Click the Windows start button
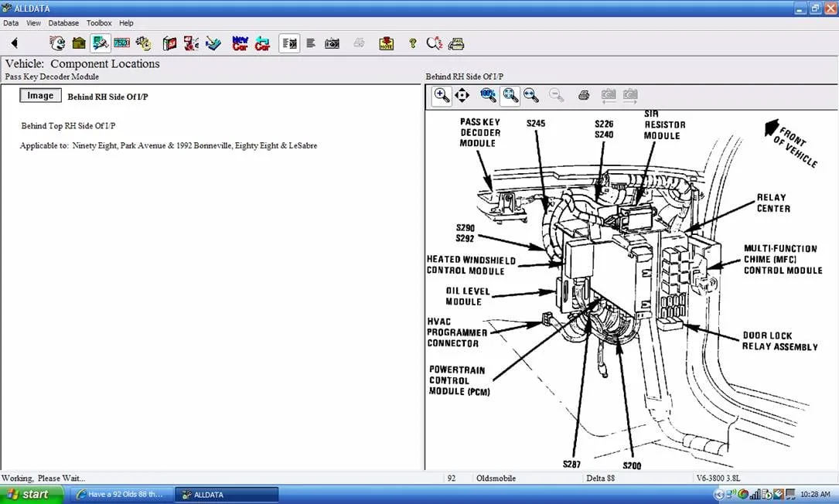Viewport: 839px width, 504px height. point(31,495)
